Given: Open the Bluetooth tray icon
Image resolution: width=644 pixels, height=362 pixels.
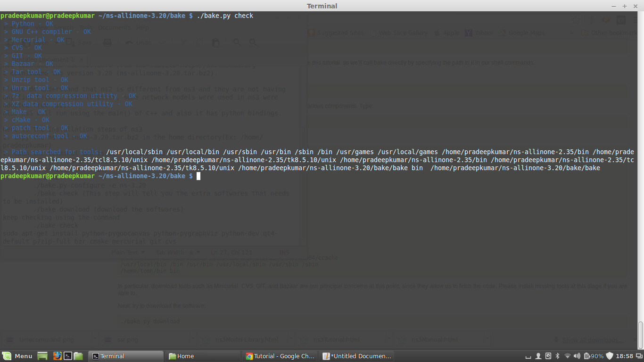Looking at the screenshot, I should (x=557, y=356).
